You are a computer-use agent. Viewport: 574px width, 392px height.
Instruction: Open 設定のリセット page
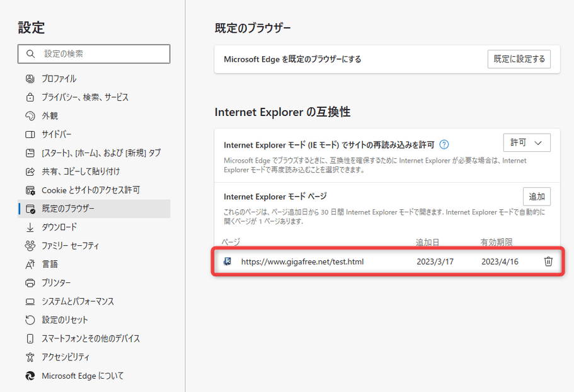(65, 320)
